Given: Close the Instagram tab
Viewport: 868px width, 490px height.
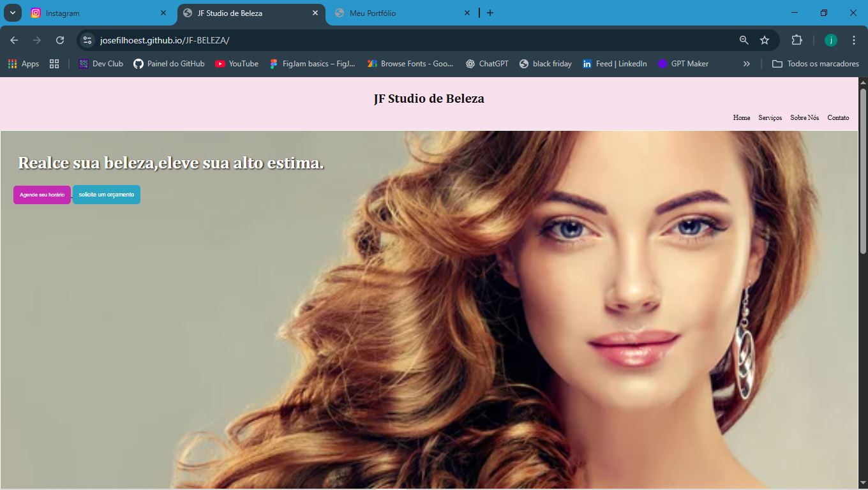Looking at the screenshot, I should pyautogui.click(x=163, y=13).
